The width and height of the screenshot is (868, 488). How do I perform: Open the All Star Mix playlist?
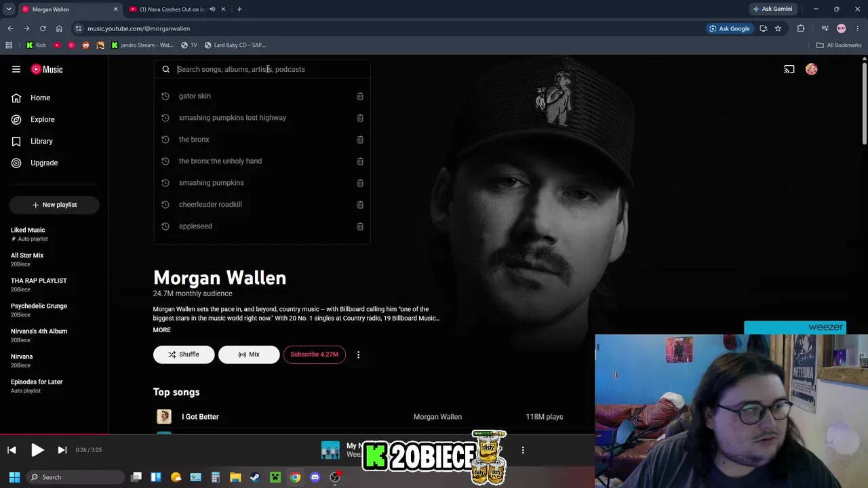[27, 256]
